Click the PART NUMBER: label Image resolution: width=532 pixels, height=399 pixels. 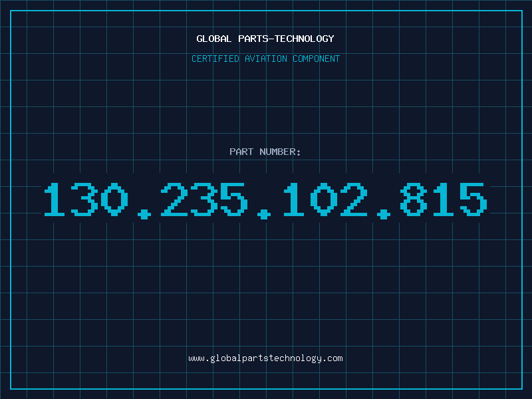(x=265, y=152)
